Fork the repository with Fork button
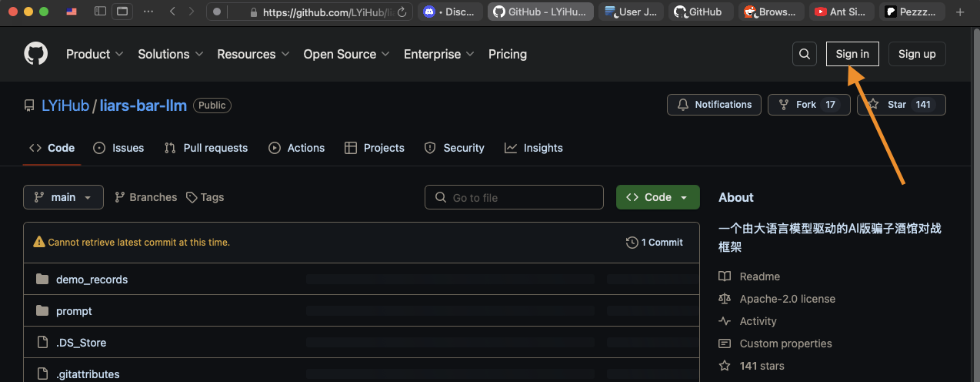This screenshot has width=980, height=382. point(808,105)
